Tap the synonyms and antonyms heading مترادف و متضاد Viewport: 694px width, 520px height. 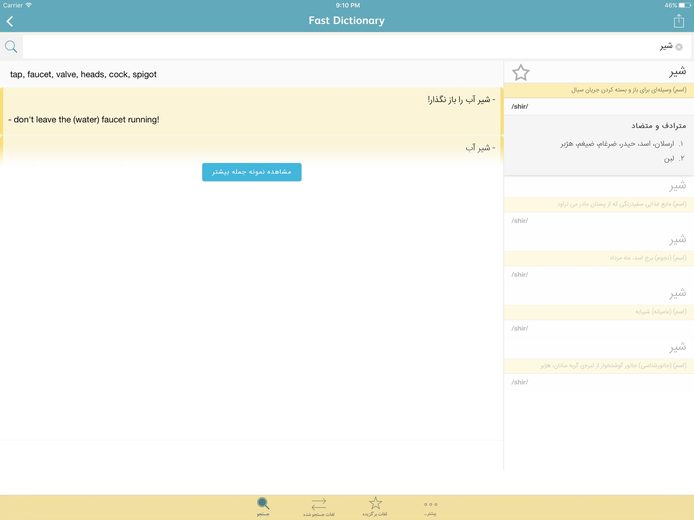(x=659, y=126)
